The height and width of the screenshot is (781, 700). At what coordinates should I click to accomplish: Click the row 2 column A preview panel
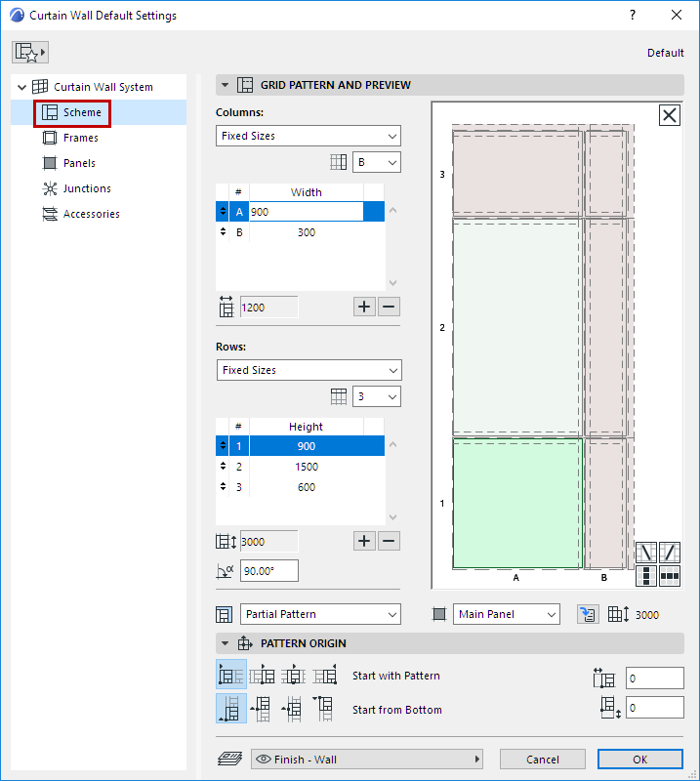pos(517,327)
